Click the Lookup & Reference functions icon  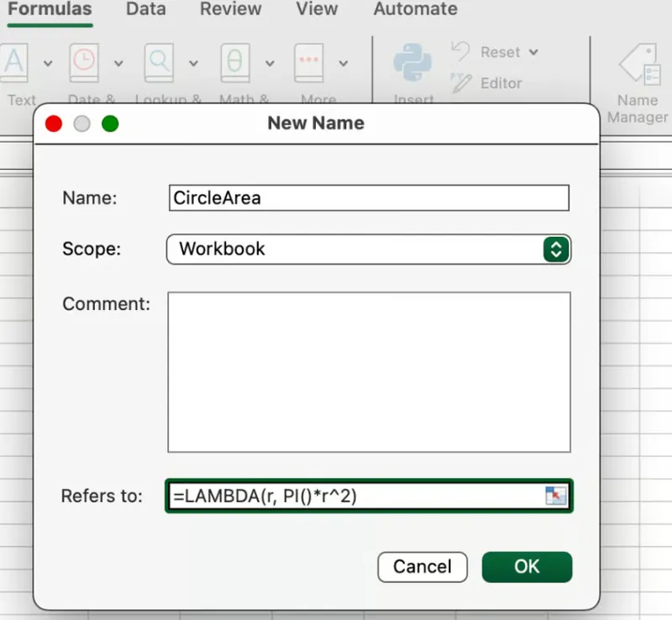(158, 63)
